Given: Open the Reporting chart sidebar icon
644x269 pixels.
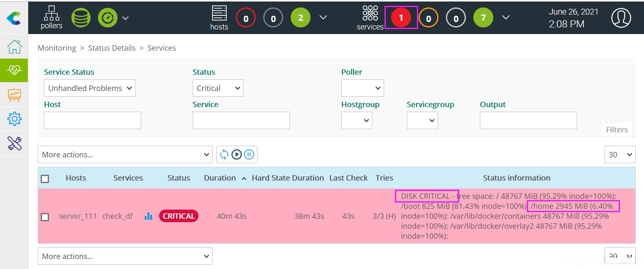Looking at the screenshot, I should tap(14, 95).
